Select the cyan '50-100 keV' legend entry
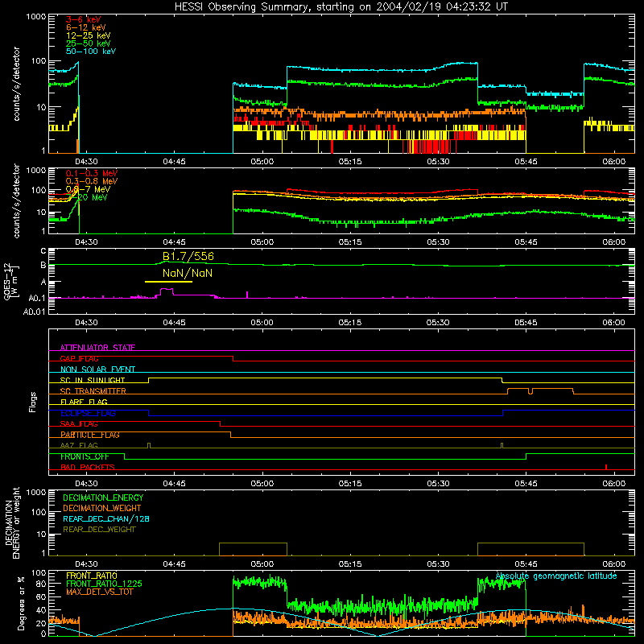 91,52
